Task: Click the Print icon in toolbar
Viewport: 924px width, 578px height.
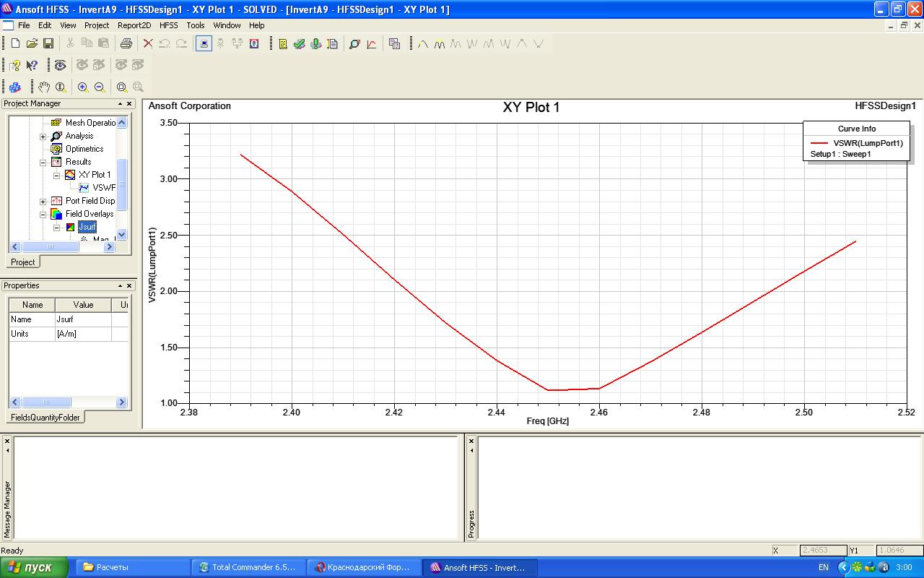Action: pyautogui.click(x=126, y=44)
